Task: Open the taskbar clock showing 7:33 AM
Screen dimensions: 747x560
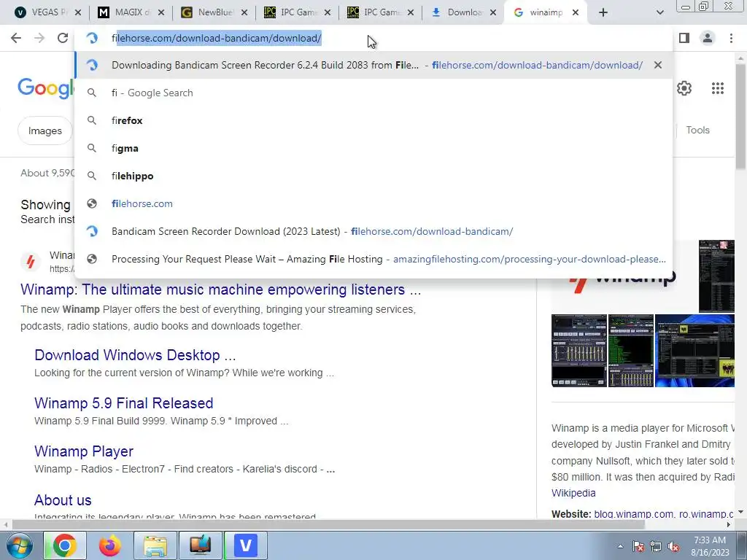Action: point(710,546)
